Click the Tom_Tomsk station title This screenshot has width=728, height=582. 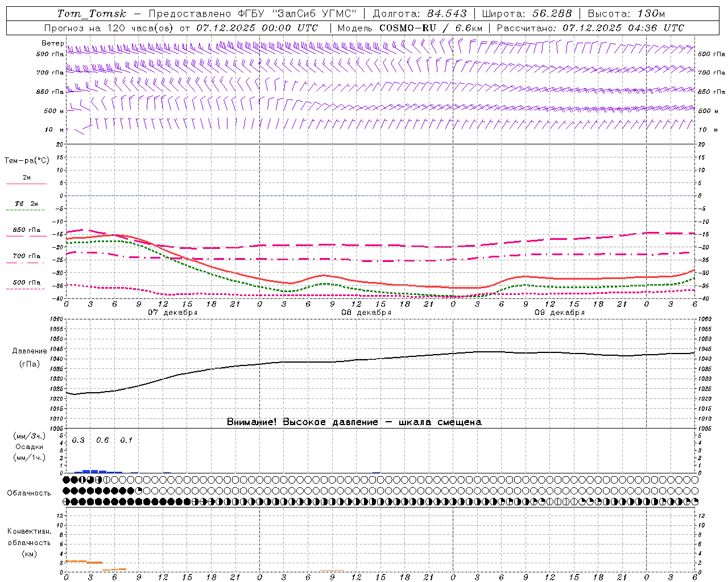tap(92, 14)
